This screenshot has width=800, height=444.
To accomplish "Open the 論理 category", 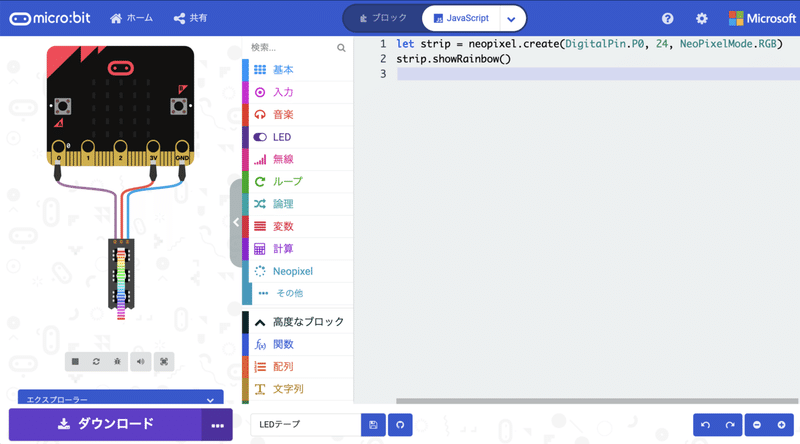I will click(x=298, y=204).
